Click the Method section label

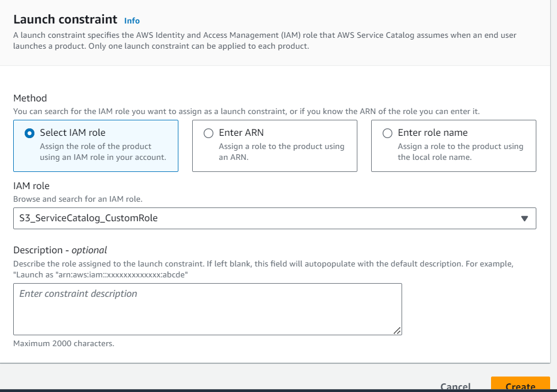pyautogui.click(x=30, y=98)
